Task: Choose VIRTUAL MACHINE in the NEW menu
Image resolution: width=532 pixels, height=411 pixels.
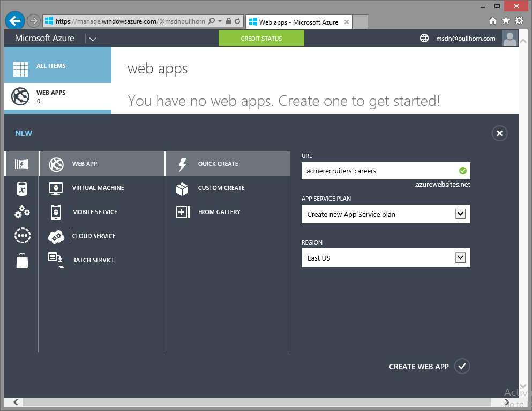Action: pyautogui.click(x=102, y=188)
